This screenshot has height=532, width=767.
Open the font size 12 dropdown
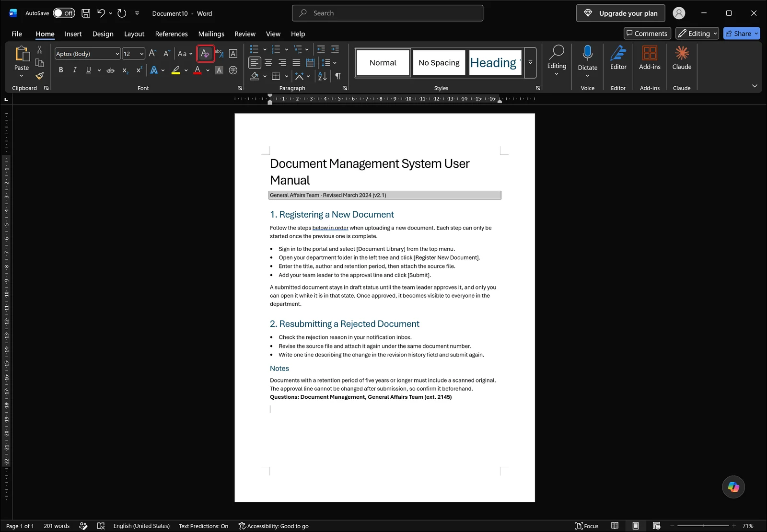pyautogui.click(x=142, y=54)
